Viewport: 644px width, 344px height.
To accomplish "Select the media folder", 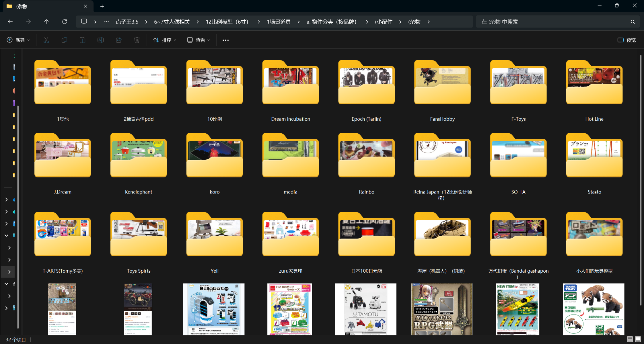I will coord(291,163).
